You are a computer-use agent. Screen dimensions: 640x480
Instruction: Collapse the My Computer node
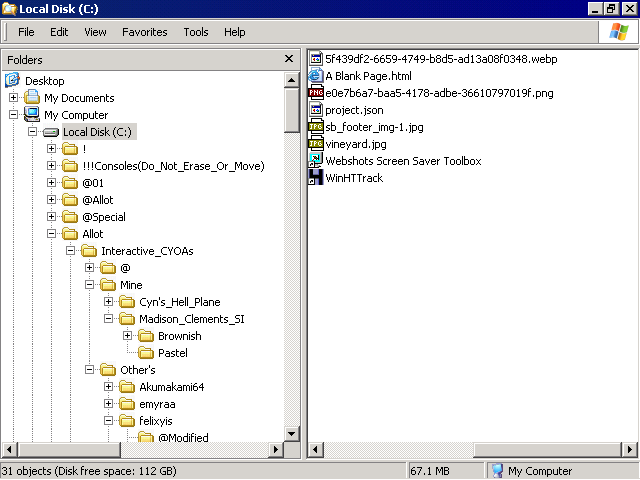tap(13, 115)
